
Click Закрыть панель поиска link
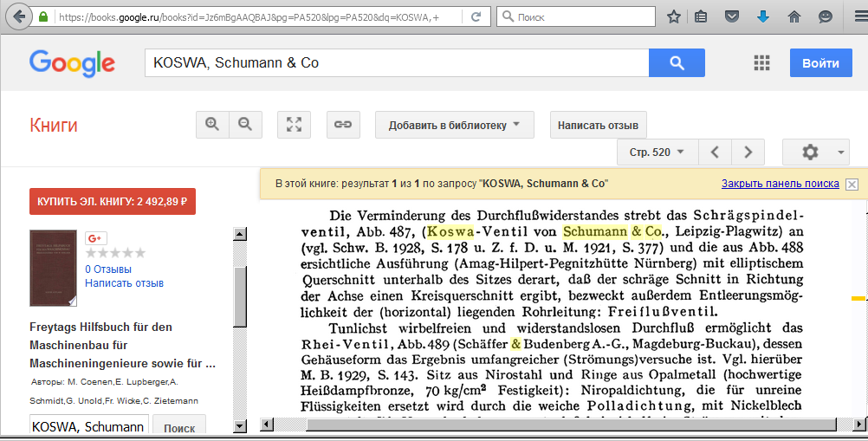(780, 183)
